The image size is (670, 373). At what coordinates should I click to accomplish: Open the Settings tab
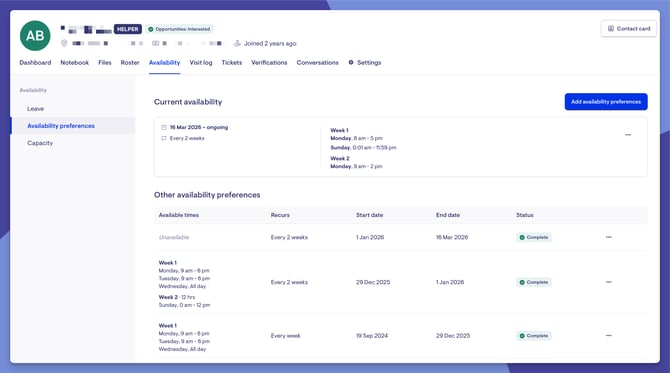(364, 62)
